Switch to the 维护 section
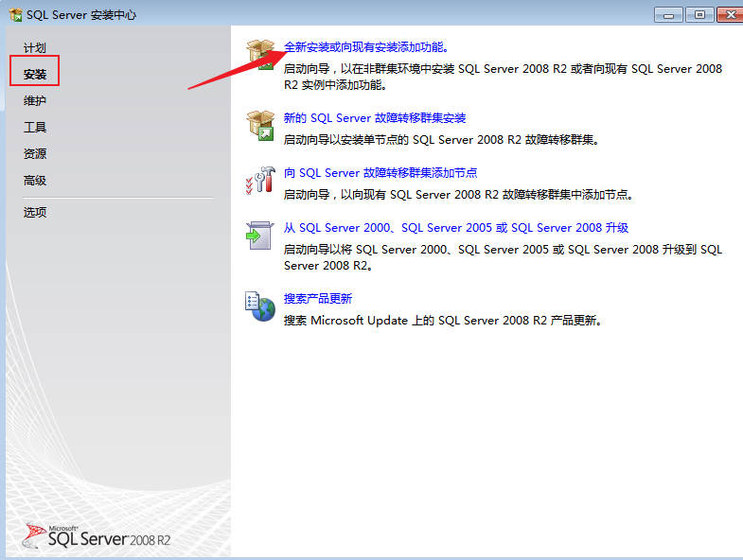This screenshot has height=560, width=743. point(35,100)
